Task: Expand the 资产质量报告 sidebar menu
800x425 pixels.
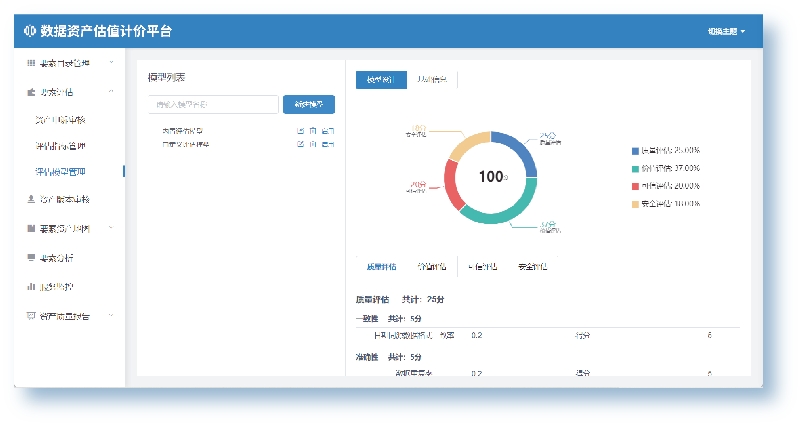Action: pyautogui.click(x=111, y=316)
